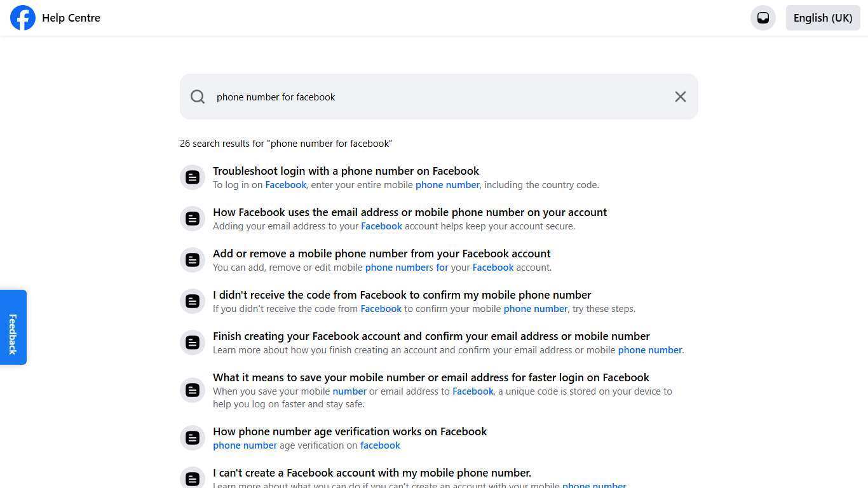Click the article icon beside Finish creating your account
The height and width of the screenshot is (488, 868).
193,342
